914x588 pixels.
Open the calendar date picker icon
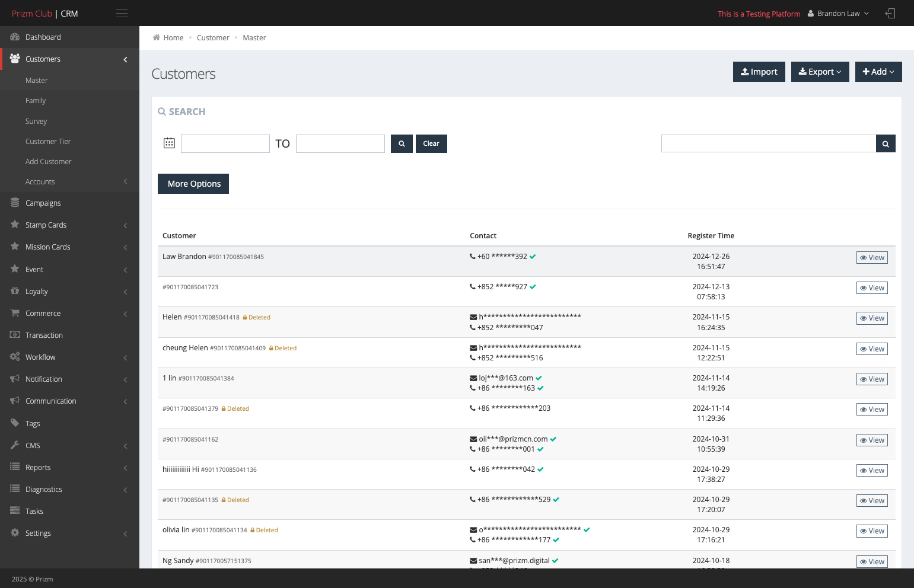[169, 143]
